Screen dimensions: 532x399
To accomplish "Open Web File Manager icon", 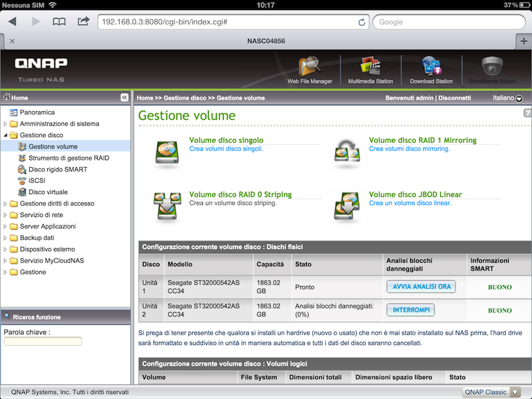I will click(x=309, y=67).
